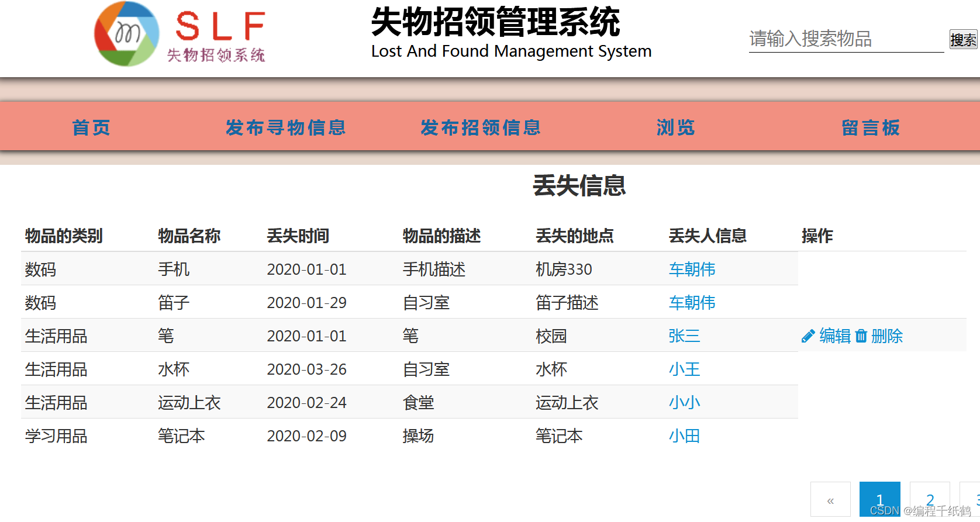The height and width of the screenshot is (522, 980).
Task: Open the 小小 owner link
Action: click(x=684, y=403)
